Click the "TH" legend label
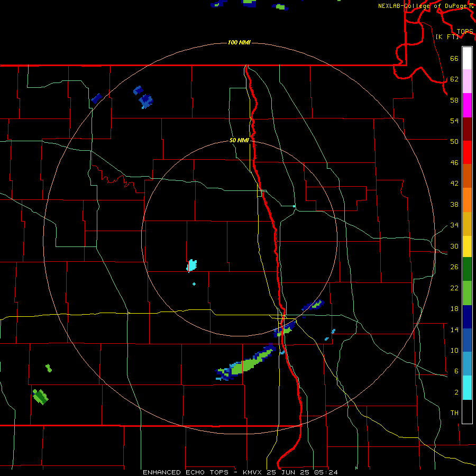The width and height of the screenshot is (476, 476). pos(454,413)
